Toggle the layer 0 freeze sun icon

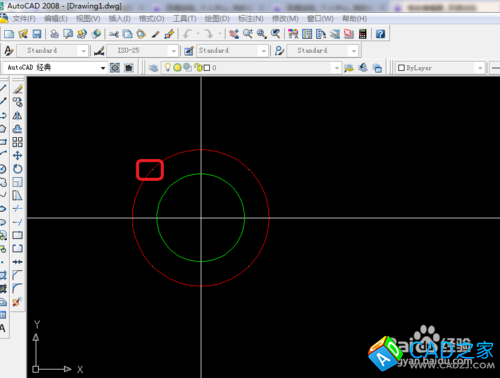[x=177, y=68]
